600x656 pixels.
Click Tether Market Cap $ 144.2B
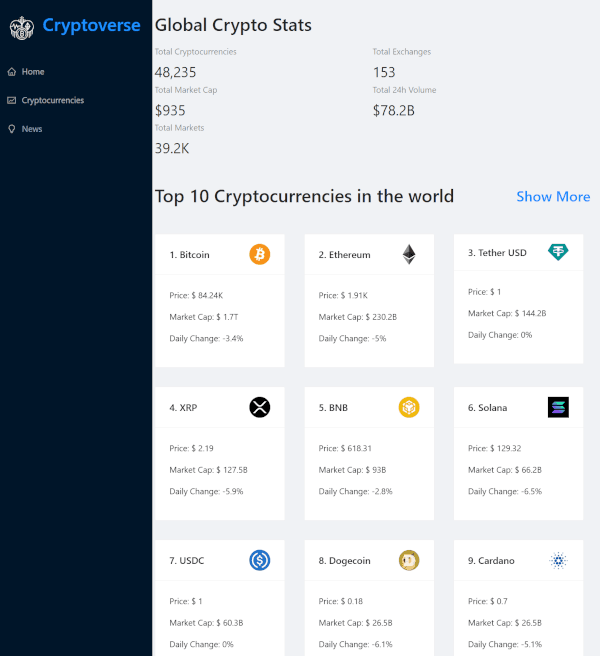(x=507, y=313)
